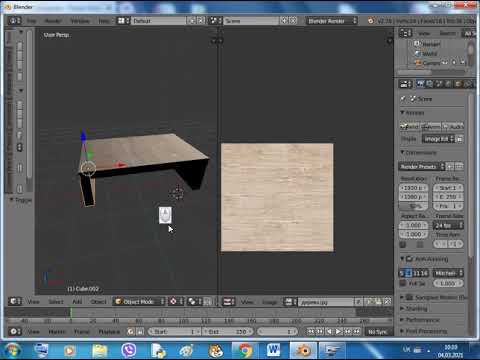The width and height of the screenshot is (480, 360).
Task: Open the Object menu in 3D view
Action: 98,302
